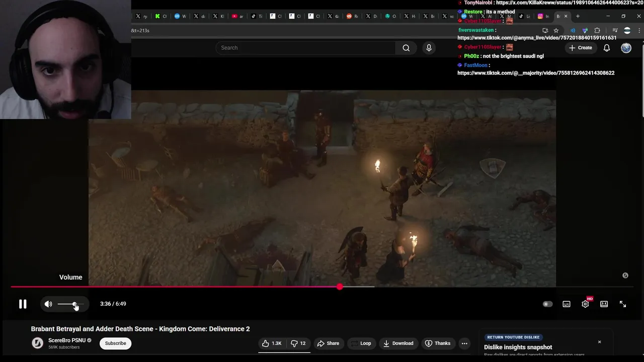Click the video frame to pause
Screen dimensions: 644x362
click(322, 189)
